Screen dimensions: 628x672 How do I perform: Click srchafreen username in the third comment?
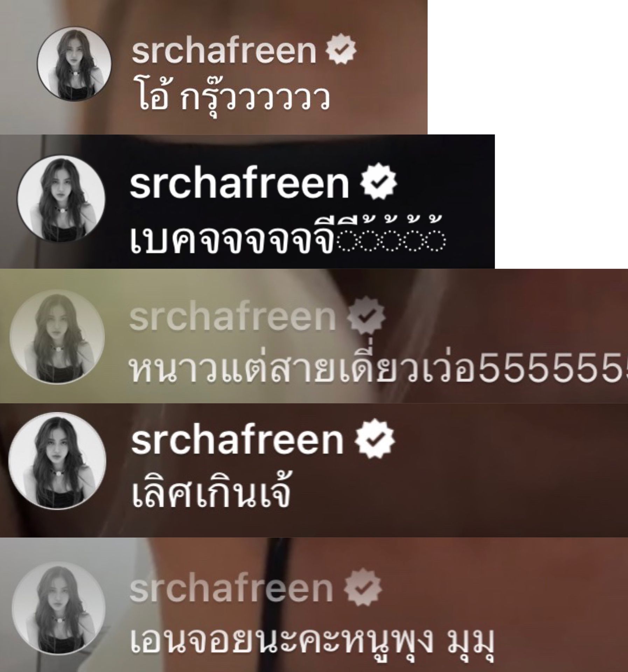pyautogui.click(x=233, y=317)
